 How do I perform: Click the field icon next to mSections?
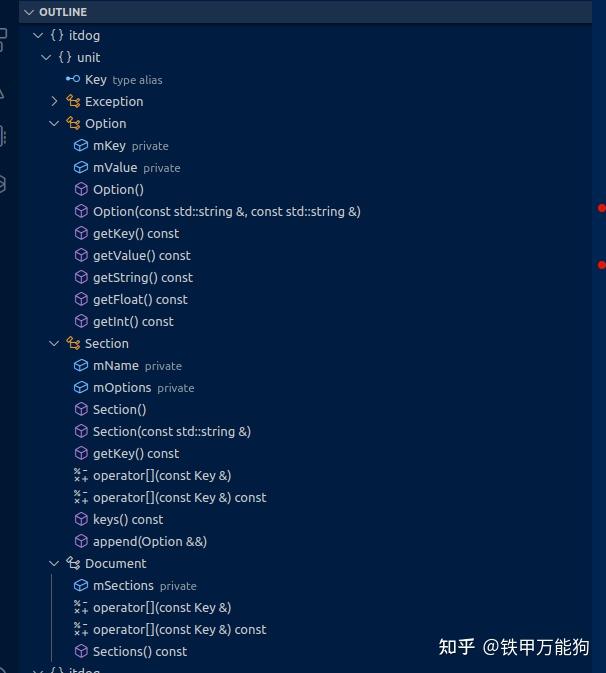point(81,585)
